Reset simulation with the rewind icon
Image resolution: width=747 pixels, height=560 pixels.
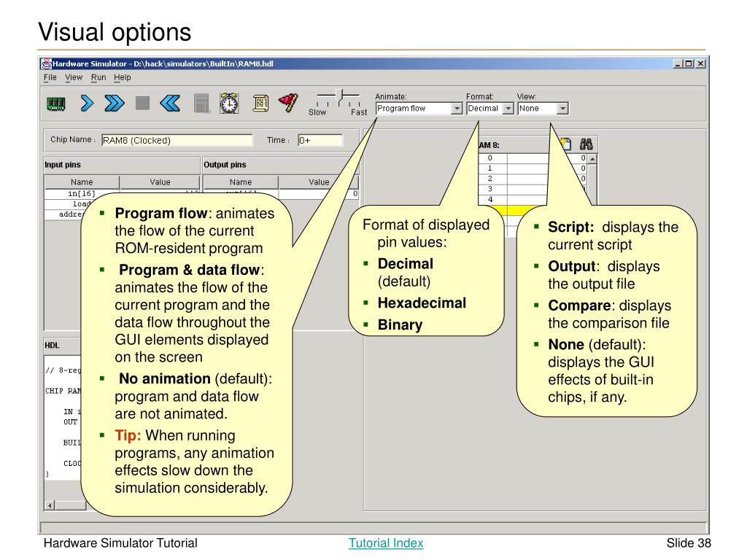tap(170, 103)
